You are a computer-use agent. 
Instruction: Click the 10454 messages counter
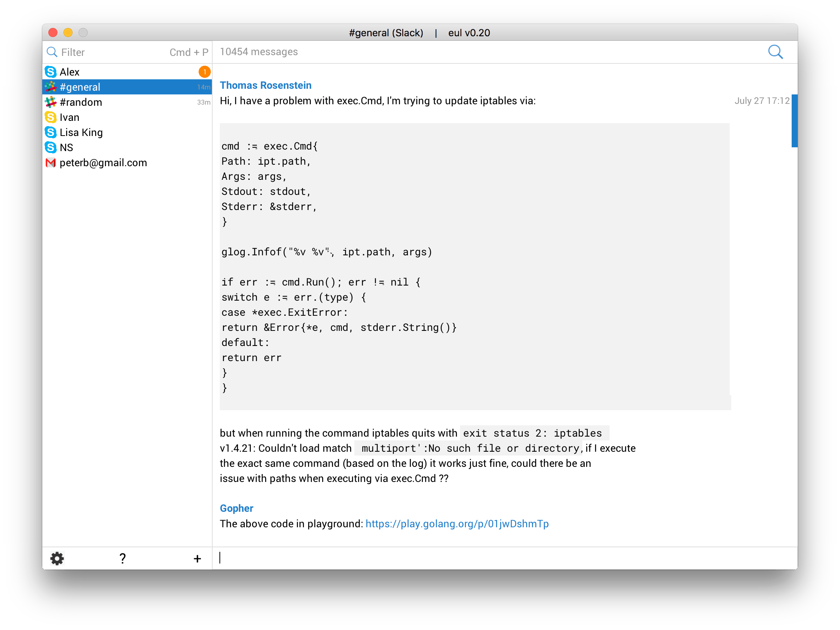click(x=259, y=52)
